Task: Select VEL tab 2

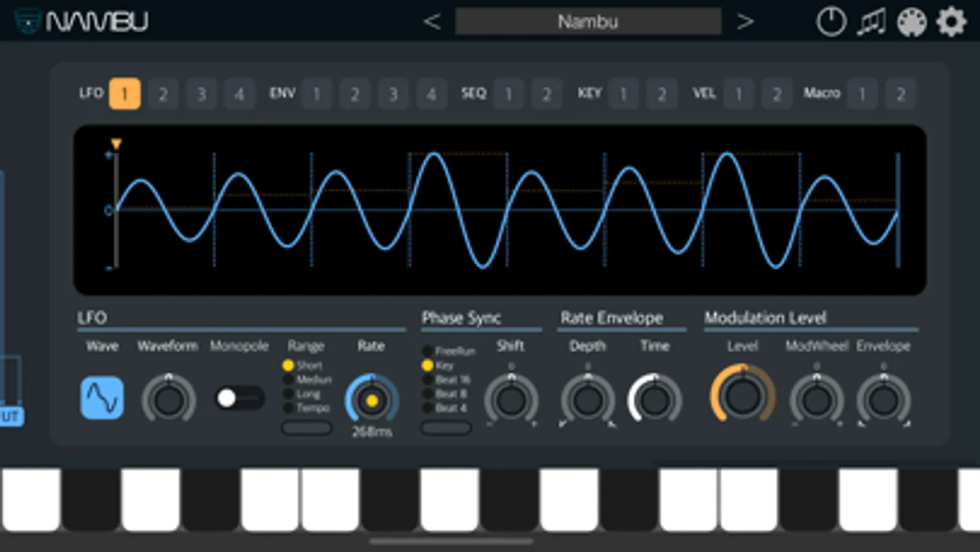Action: coord(777,94)
